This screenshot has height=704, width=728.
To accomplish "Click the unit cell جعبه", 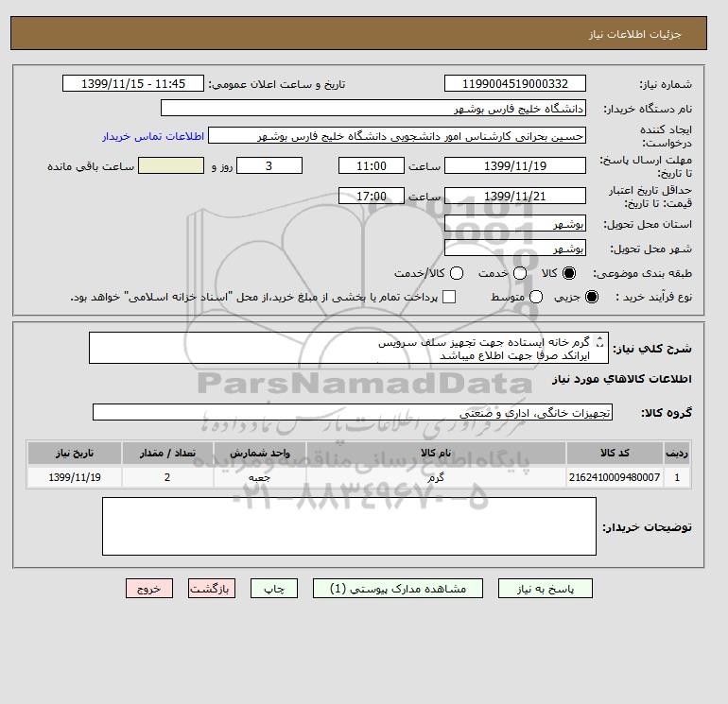I will tap(260, 477).
